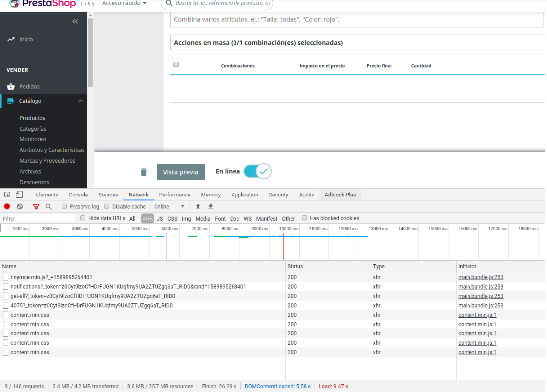Screen dimensions: 547x392
Task: Open the Adblock Plus tab
Action: coord(340,195)
